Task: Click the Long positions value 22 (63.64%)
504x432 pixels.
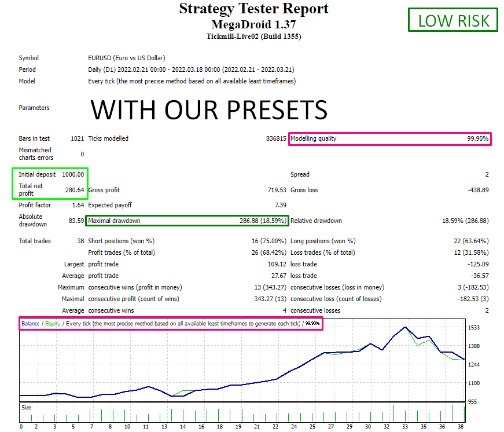Action: coord(471,241)
